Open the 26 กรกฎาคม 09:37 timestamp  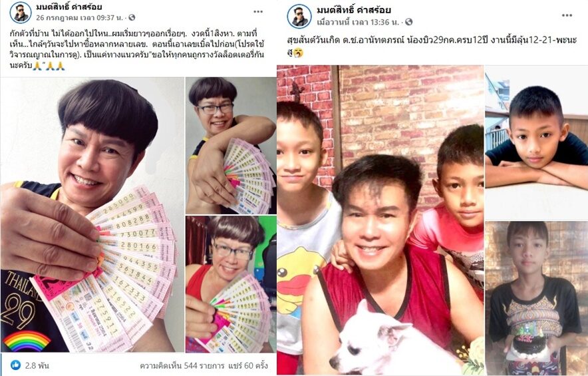(x=80, y=17)
